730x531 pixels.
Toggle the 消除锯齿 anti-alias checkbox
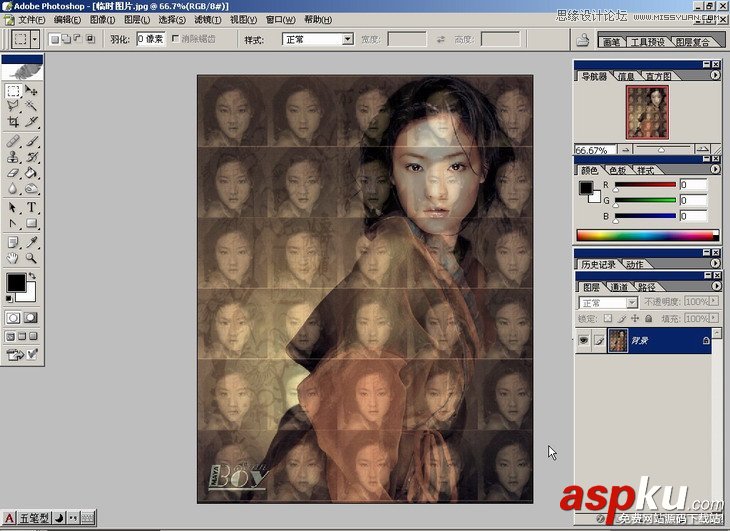click(176, 39)
